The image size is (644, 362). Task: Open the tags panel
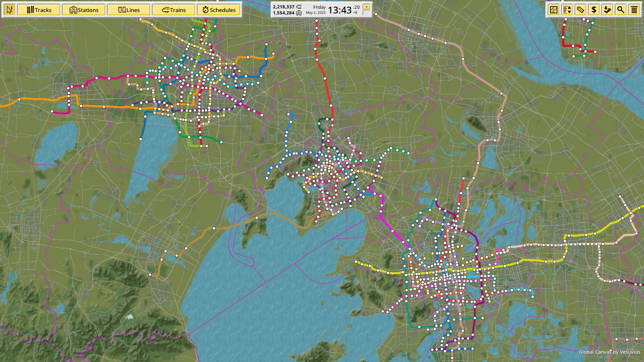(580, 10)
